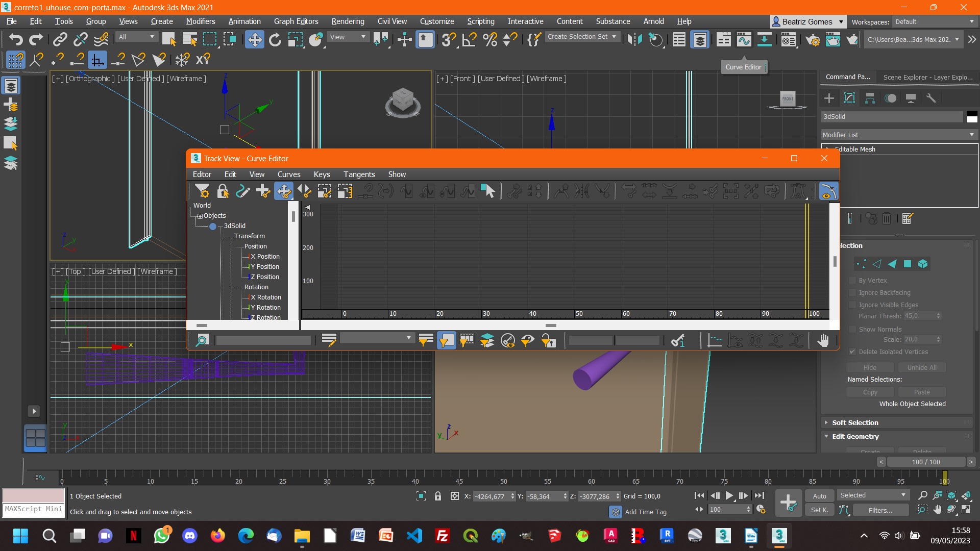Click the Unhide All button in panel
Screen dimensions: 980x551
click(x=922, y=367)
